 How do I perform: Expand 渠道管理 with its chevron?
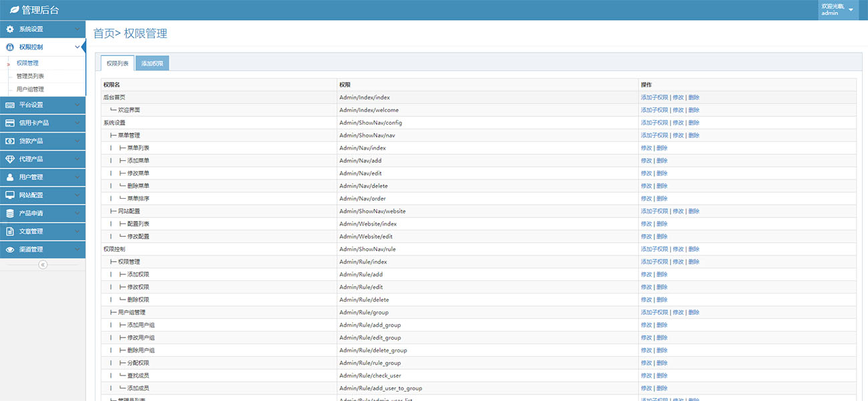click(77, 249)
